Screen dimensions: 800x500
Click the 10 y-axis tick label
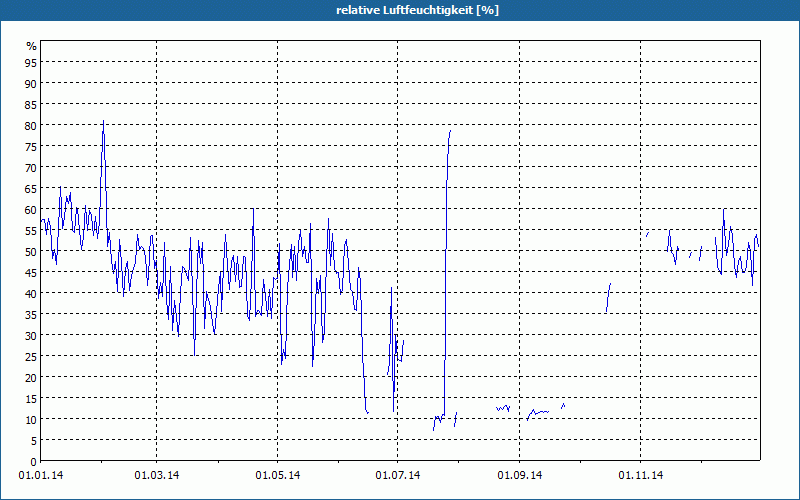point(31,419)
